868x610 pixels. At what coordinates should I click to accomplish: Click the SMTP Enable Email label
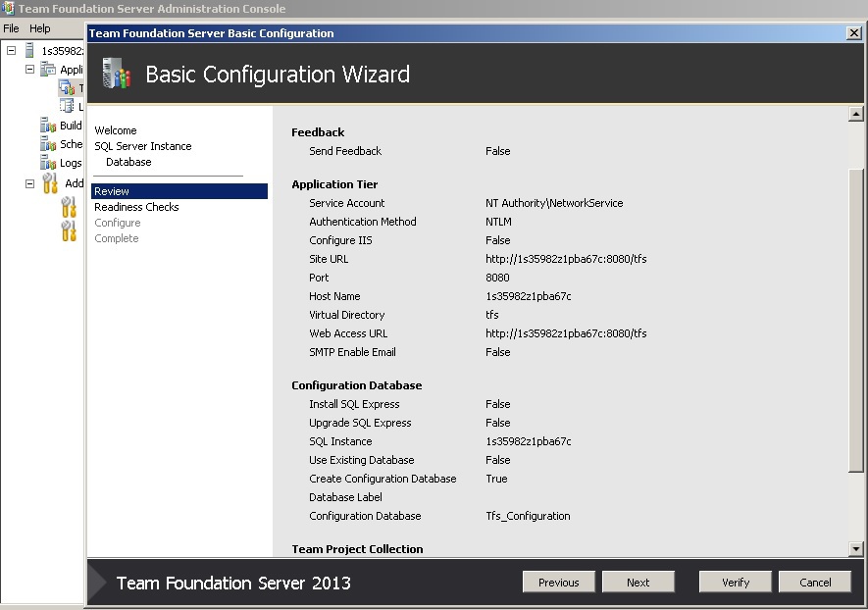[x=352, y=353]
